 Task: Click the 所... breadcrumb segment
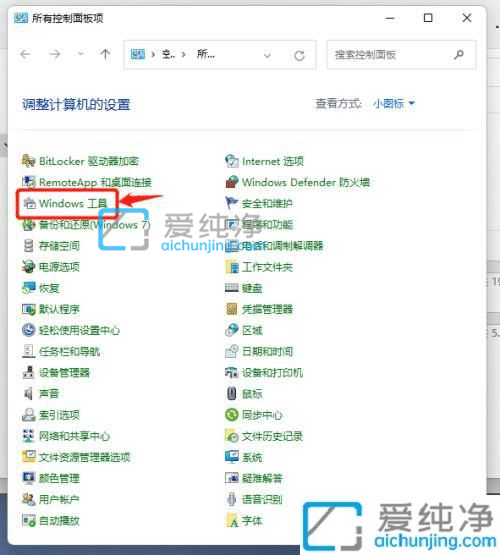point(206,54)
